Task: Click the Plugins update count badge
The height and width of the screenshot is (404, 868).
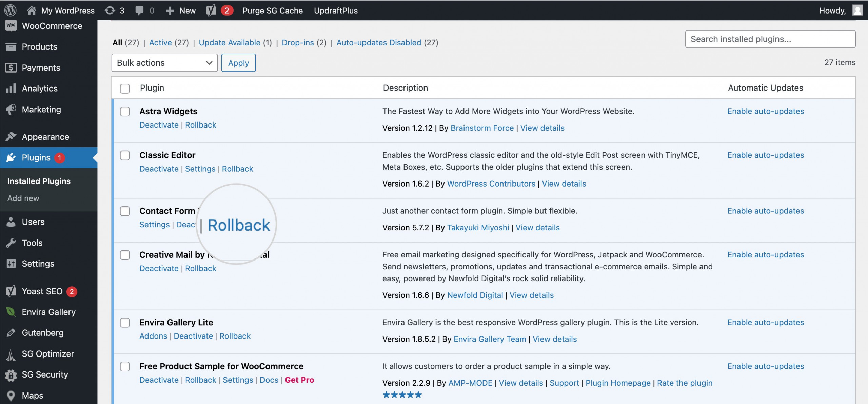Action: click(60, 158)
